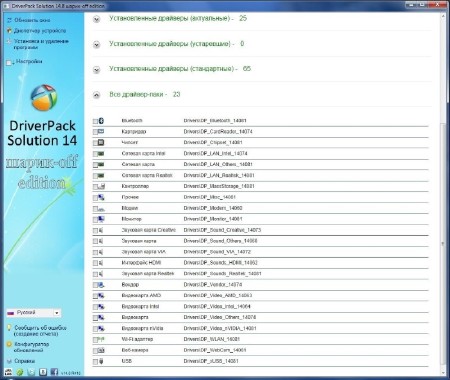Open the Facebook icon at sidebar bottom
The height and width of the screenshot is (380, 450).
click(54, 372)
